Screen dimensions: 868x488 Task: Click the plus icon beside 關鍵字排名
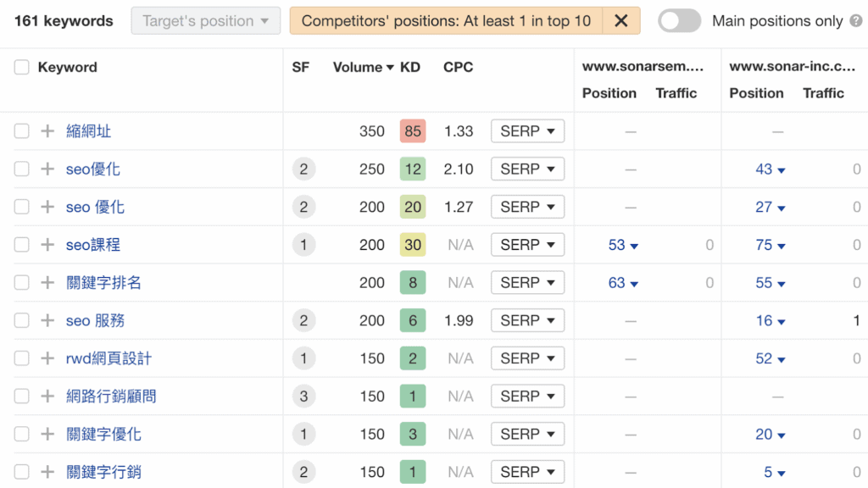pyautogui.click(x=47, y=283)
